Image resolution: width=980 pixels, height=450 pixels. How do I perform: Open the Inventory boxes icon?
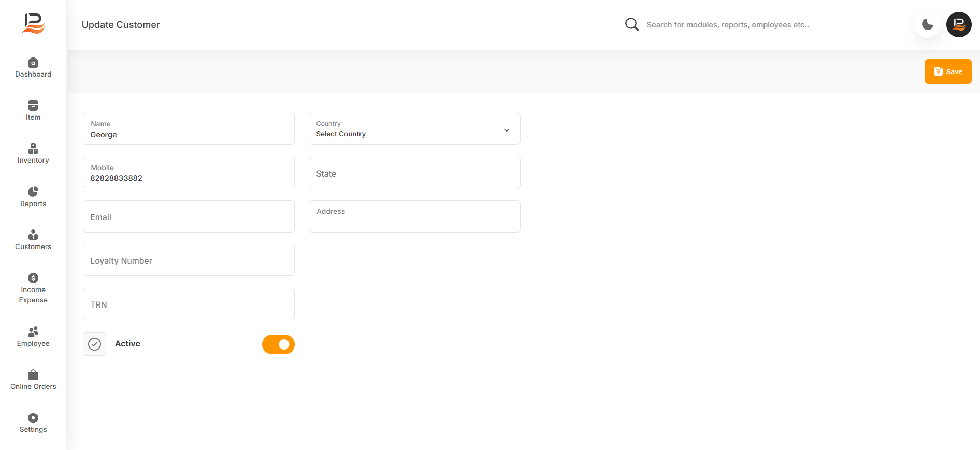click(33, 149)
